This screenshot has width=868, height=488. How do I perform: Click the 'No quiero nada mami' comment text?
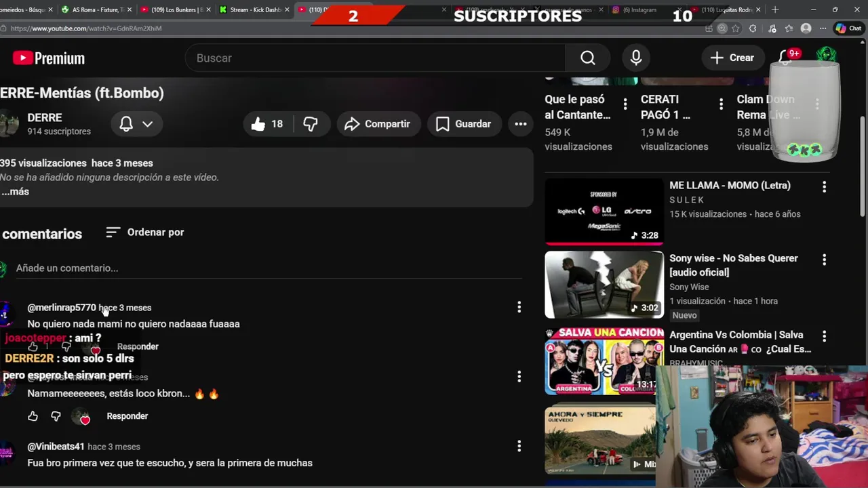pos(134,324)
